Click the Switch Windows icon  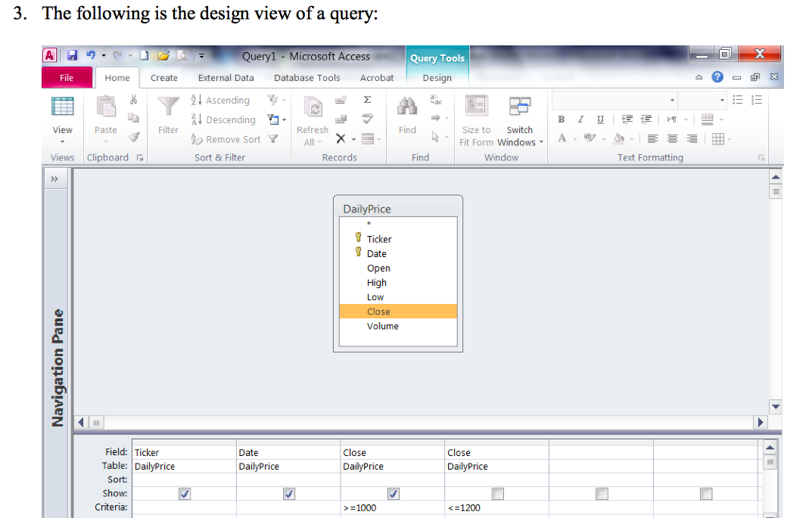[x=519, y=106]
